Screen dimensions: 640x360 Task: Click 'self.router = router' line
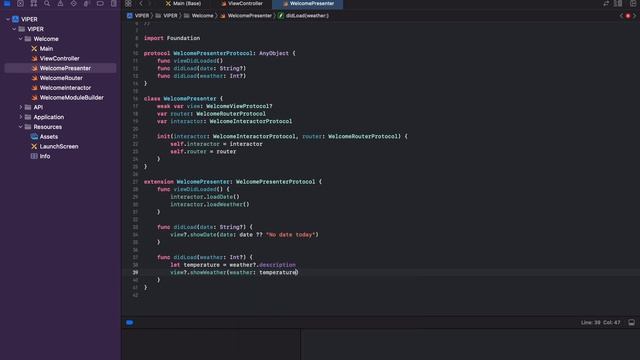click(203, 151)
